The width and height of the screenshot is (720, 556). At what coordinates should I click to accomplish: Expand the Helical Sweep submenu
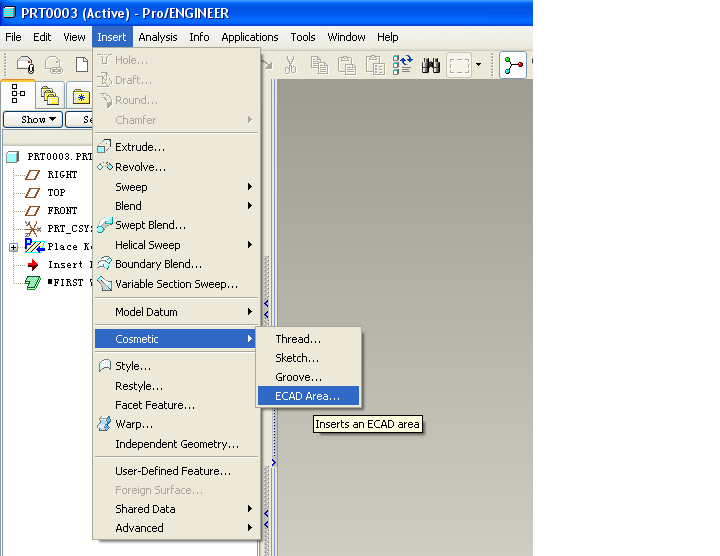click(x=176, y=245)
